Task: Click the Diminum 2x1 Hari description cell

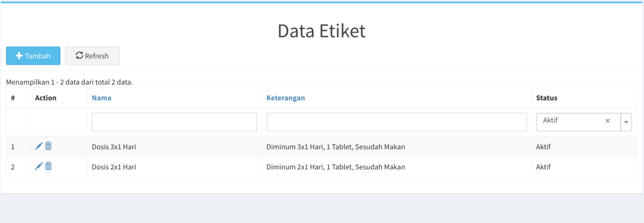Action: point(336,167)
